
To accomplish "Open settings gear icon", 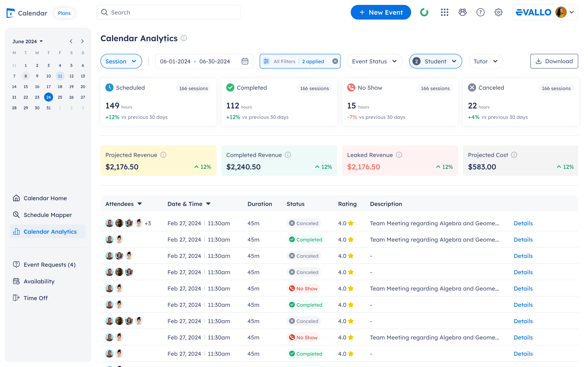I will coord(498,12).
